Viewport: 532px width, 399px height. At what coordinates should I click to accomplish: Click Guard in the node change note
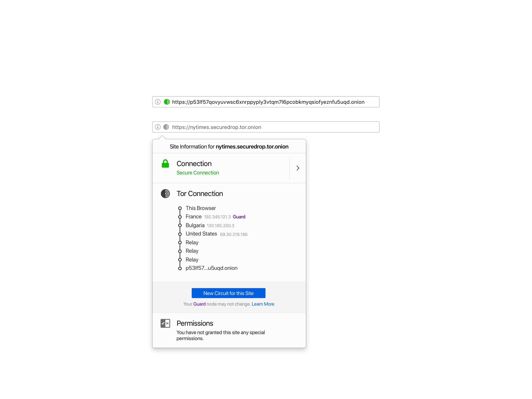[x=199, y=304]
